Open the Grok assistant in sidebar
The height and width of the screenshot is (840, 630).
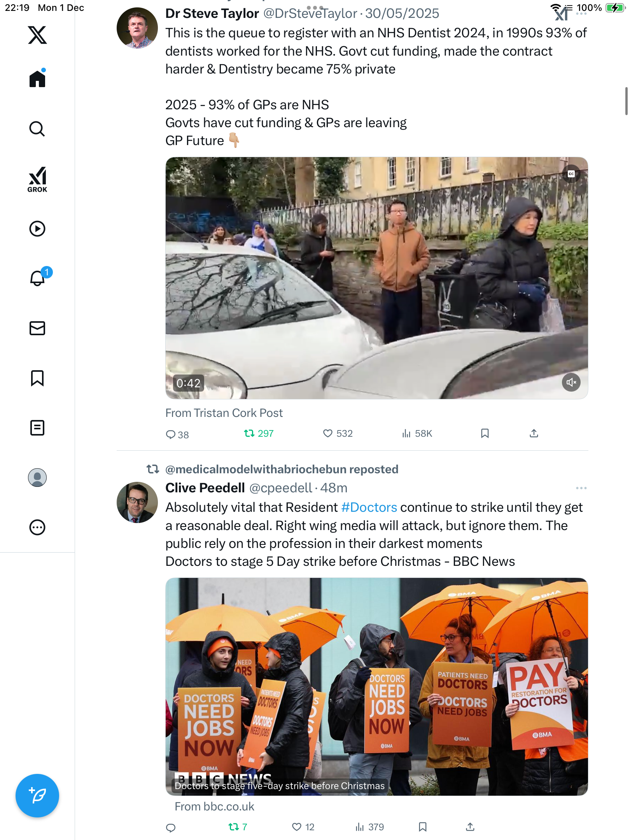[x=37, y=179]
